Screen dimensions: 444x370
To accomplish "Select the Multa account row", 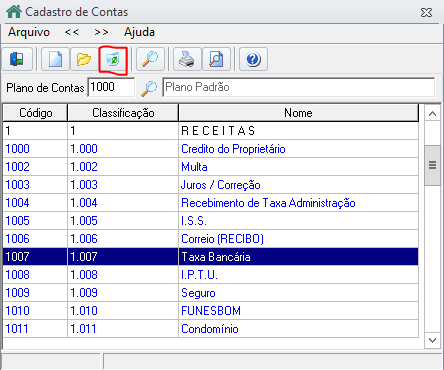I will 211,167.
